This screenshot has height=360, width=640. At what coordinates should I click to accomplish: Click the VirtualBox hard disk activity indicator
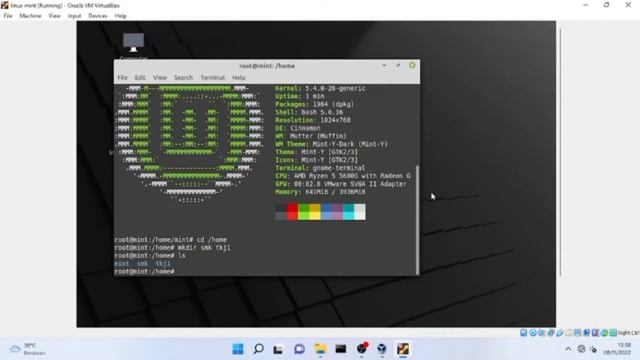[x=523, y=333]
